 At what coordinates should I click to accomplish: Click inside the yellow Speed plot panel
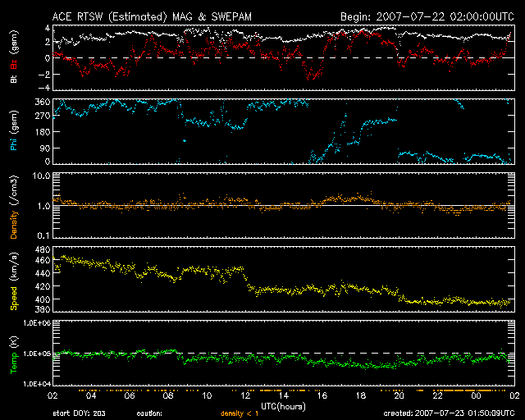(284, 279)
